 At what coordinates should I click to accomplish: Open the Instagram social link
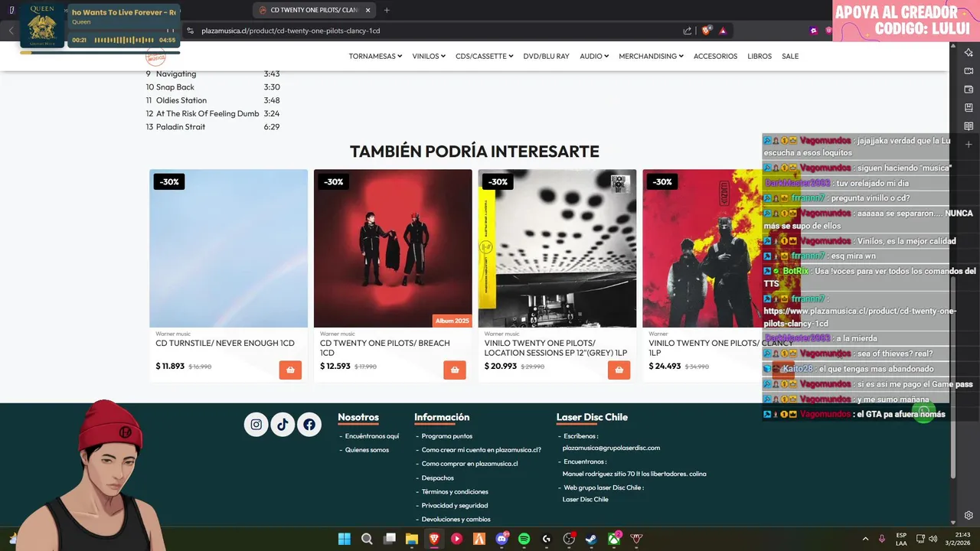[x=256, y=424]
